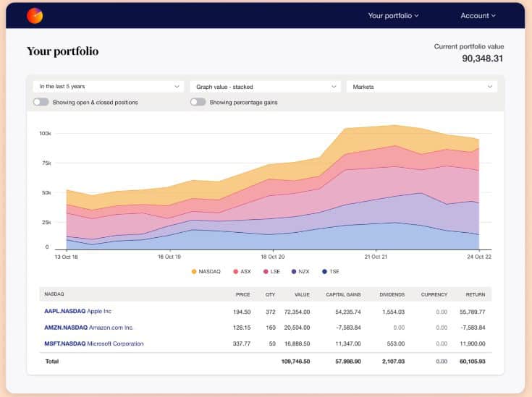Viewport: 532px width, 397px height.
Task: Open the AAPL.NASDAQ Apple Inc holding
Action: (77, 311)
